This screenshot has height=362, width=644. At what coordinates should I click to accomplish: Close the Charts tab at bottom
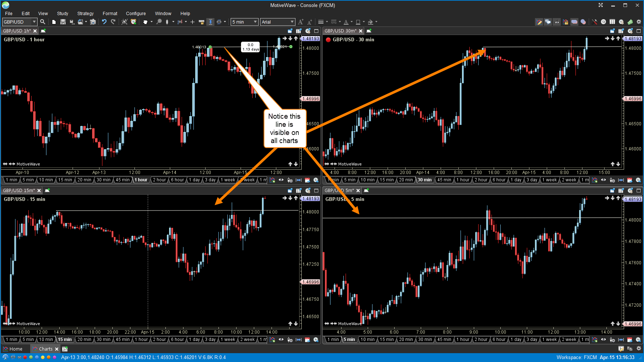click(x=57, y=349)
